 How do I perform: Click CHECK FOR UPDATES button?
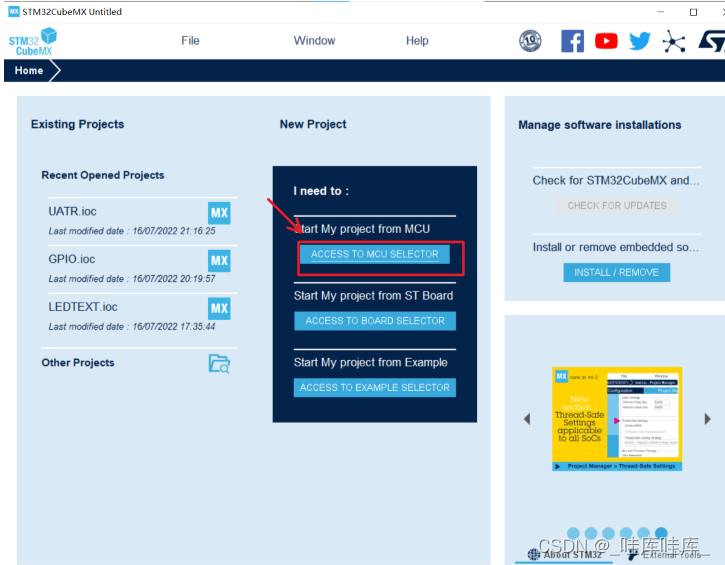(617, 206)
